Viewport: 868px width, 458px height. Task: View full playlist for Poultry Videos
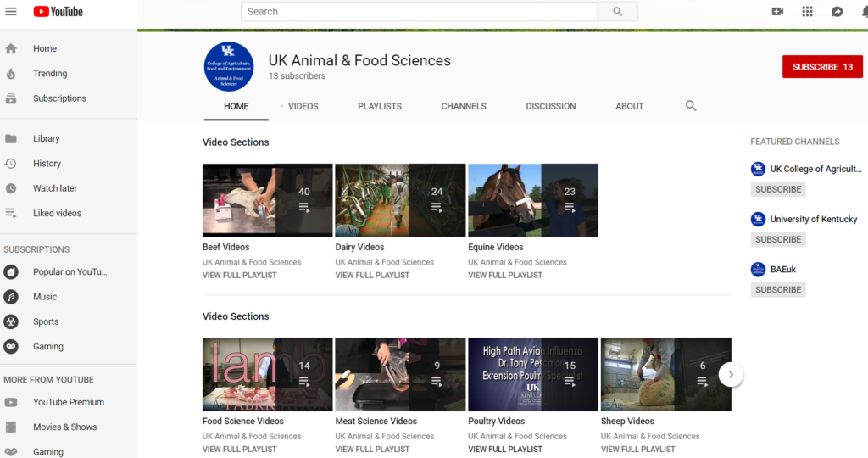[505, 450]
